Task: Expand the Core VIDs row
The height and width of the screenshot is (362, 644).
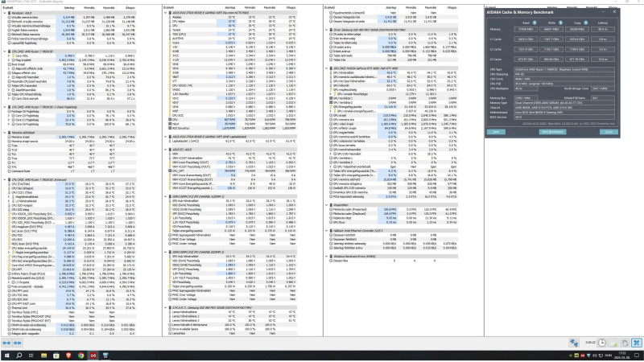Action: coord(9,56)
